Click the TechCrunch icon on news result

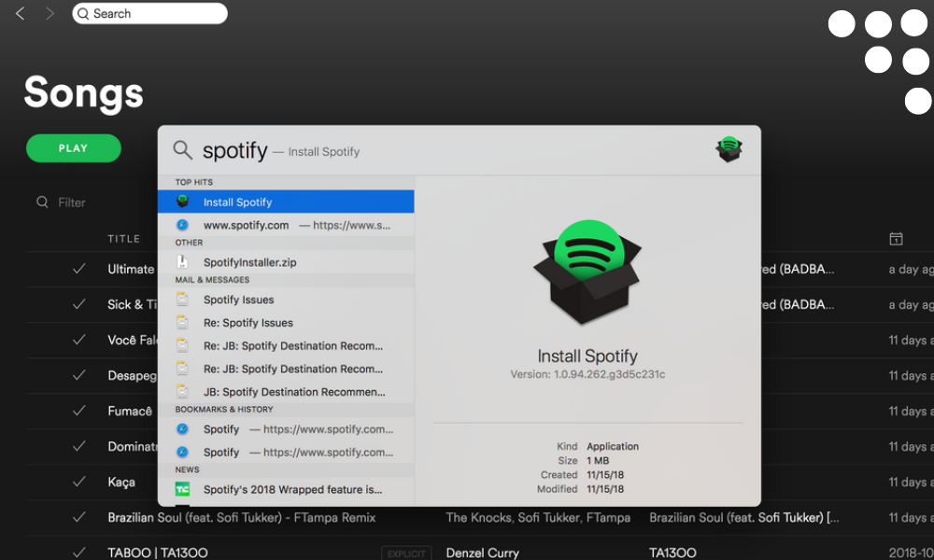click(x=182, y=489)
